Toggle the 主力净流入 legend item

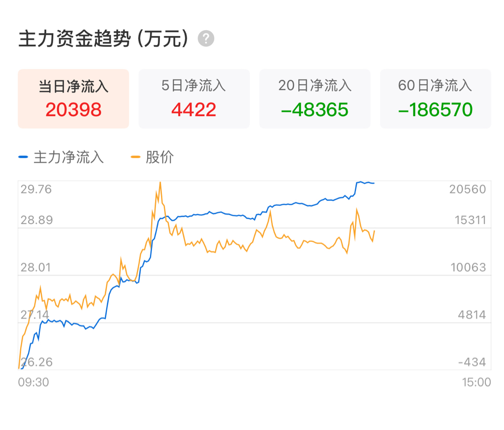point(61,157)
